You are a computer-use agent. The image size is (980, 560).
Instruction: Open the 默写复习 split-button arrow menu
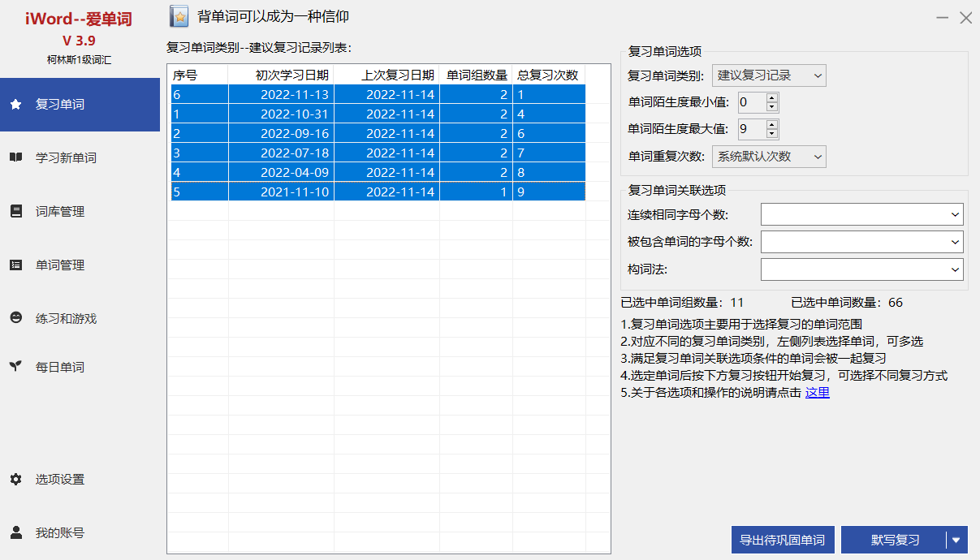click(x=956, y=540)
